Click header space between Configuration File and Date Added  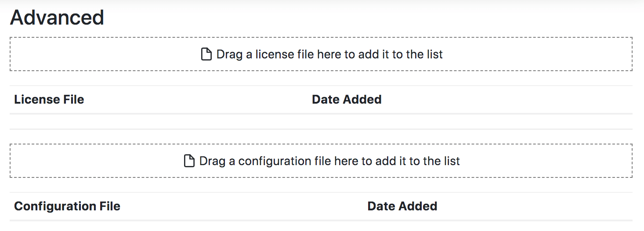click(x=242, y=206)
